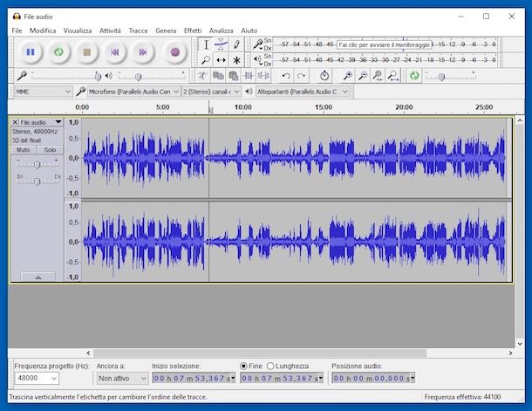Open Posizione audio time format arrow
The image size is (532, 411).
[413, 378]
